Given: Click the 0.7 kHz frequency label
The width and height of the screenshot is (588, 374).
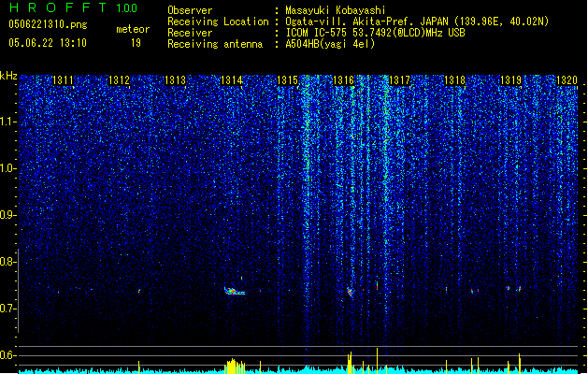Looking at the screenshot, I should 7,309.
